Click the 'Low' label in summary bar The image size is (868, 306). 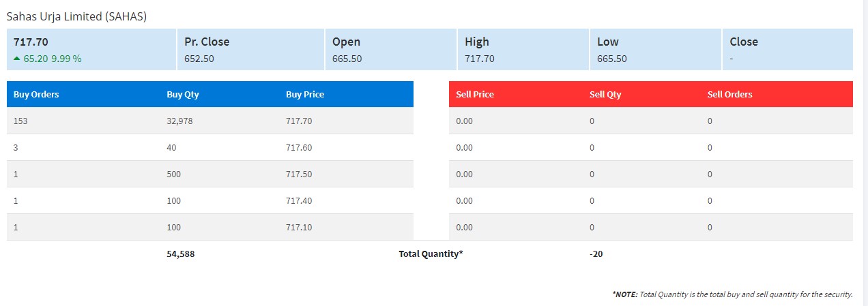tap(608, 42)
